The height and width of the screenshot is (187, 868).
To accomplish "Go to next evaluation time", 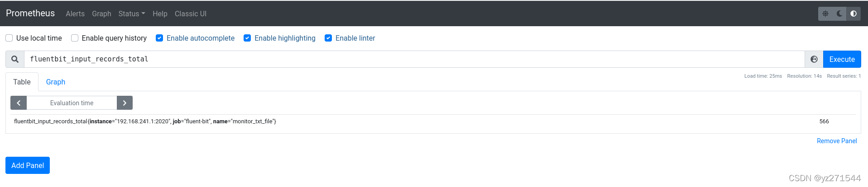I will (x=125, y=103).
